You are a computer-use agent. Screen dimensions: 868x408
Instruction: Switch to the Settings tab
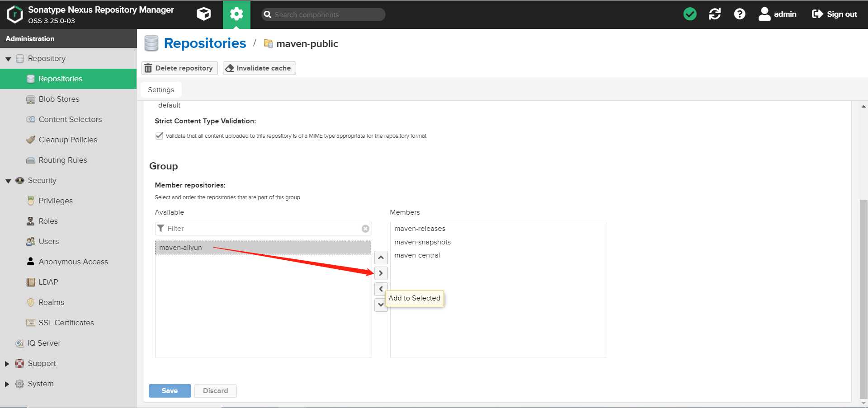(161, 90)
